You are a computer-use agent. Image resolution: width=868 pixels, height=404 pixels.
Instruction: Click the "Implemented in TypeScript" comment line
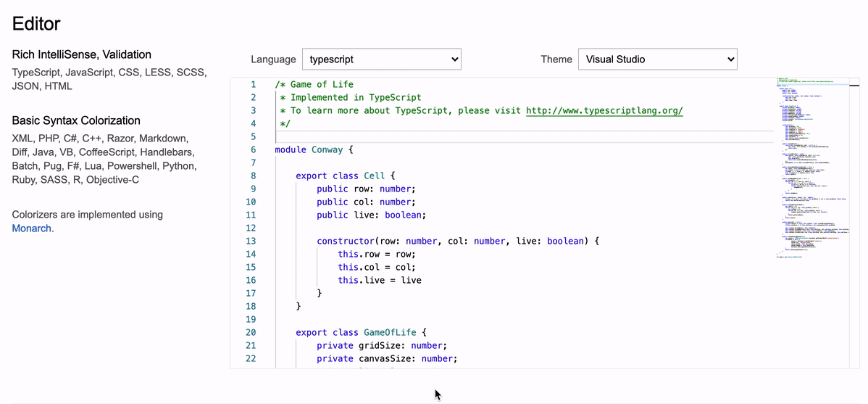pyautogui.click(x=351, y=97)
